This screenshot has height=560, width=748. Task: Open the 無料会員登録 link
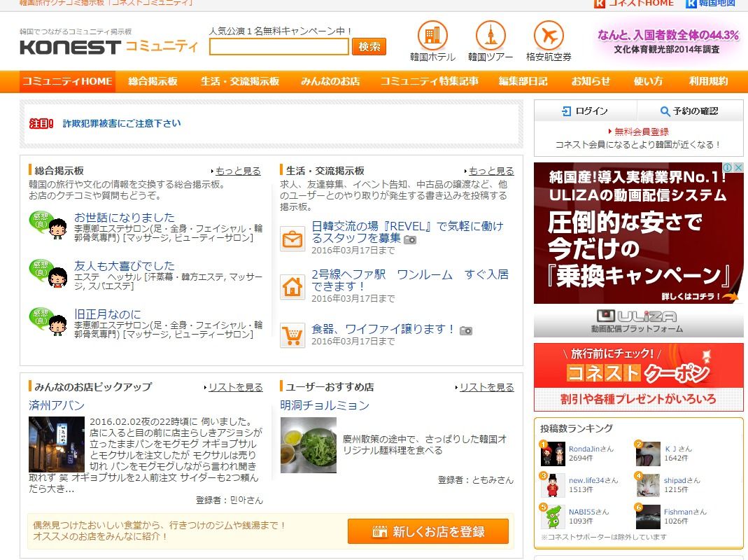(641, 132)
